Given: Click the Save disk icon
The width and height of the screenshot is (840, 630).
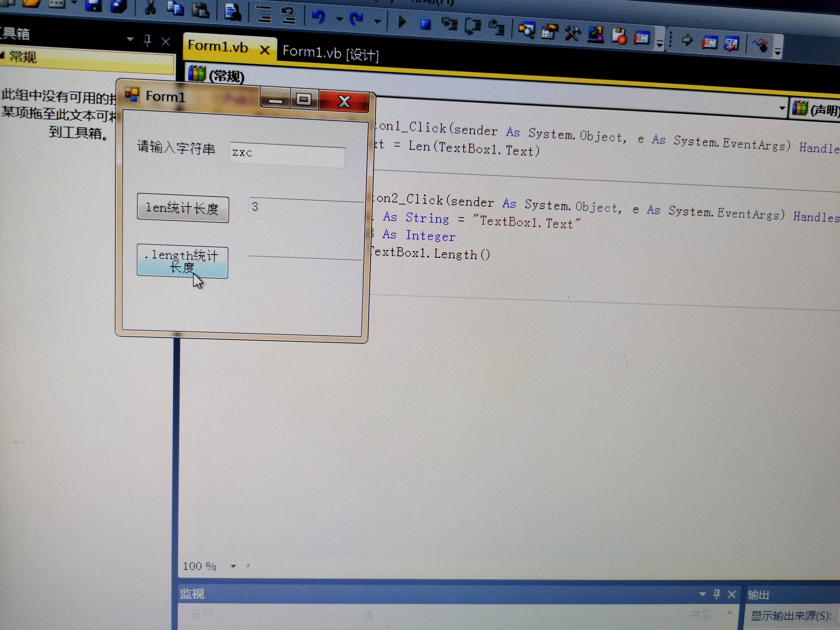Looking at the screenshot, I should [x=93, y=5].
